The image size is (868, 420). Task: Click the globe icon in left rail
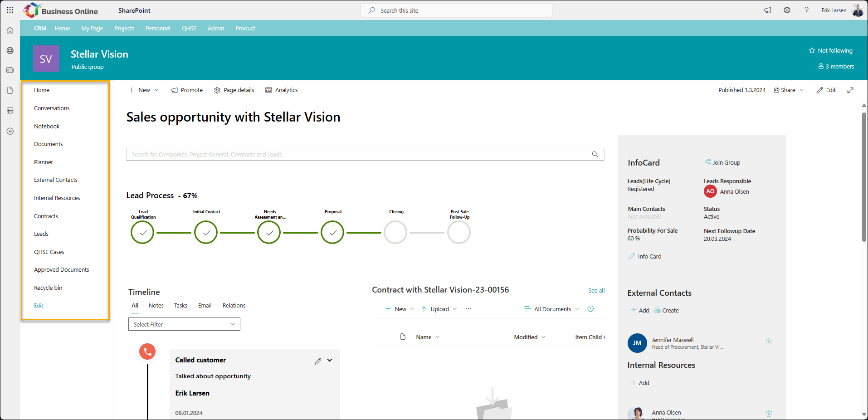coord(10,50)
